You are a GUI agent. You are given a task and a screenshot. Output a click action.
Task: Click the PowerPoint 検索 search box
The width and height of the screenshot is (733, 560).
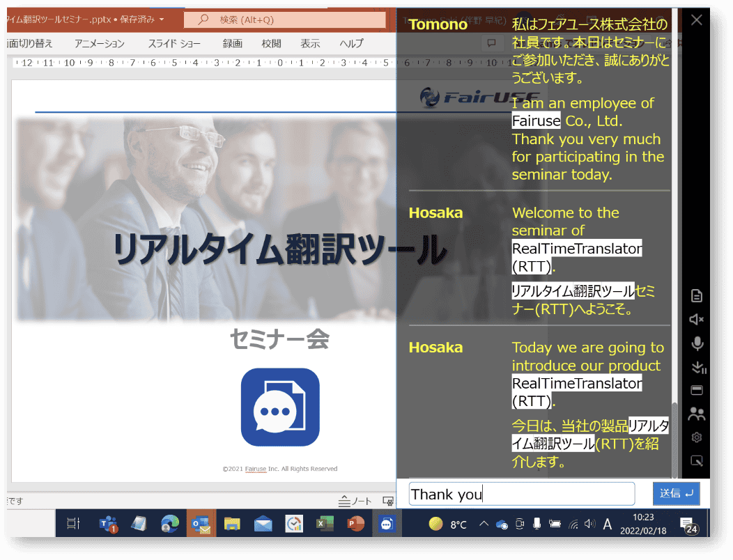[x=285, y=20]
